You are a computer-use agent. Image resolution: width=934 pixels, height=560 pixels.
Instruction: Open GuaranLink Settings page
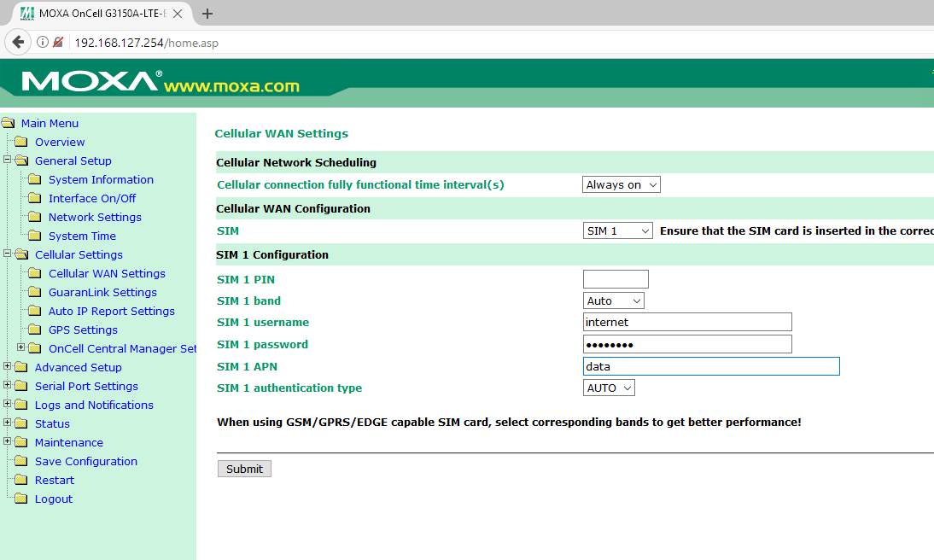[x=102, y=292]
